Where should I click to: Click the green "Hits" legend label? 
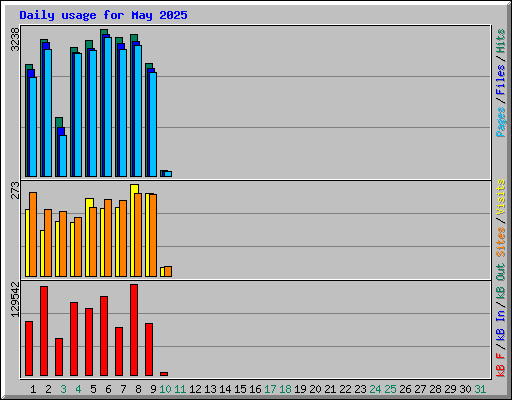pos(501,41)
